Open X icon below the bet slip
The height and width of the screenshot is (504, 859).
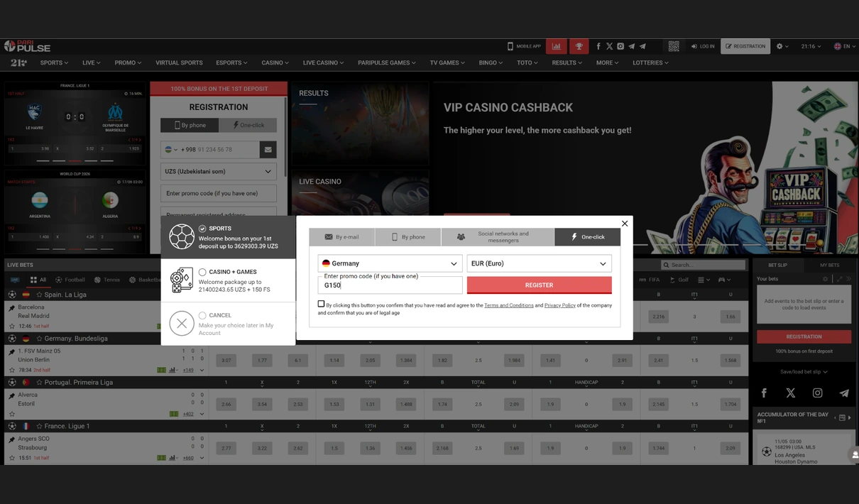tap(791, 393)
